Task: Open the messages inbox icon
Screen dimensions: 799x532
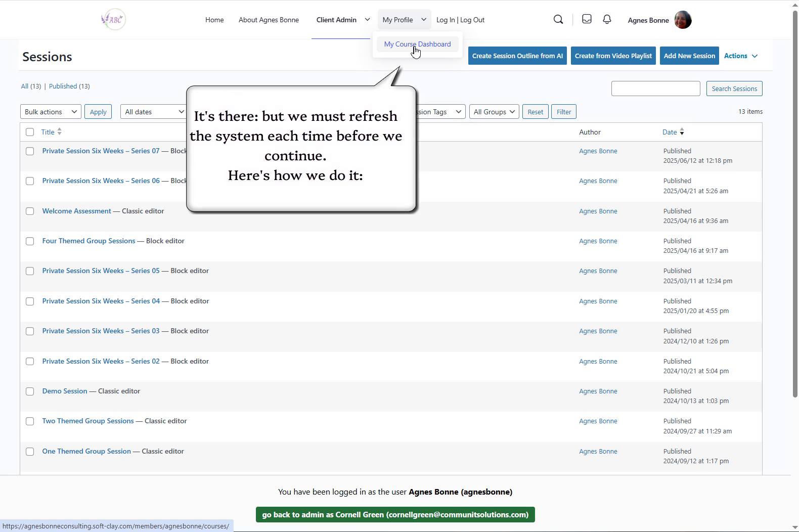Action: coord(587,19)
